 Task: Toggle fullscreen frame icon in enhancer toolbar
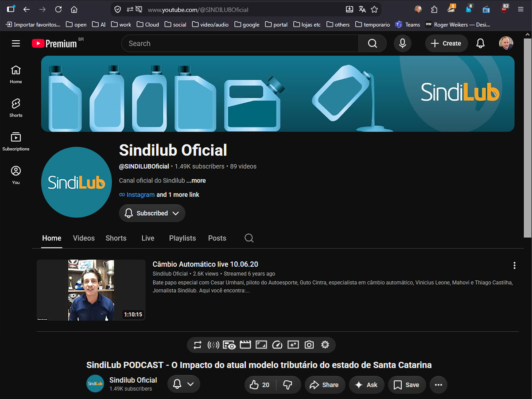261,345
